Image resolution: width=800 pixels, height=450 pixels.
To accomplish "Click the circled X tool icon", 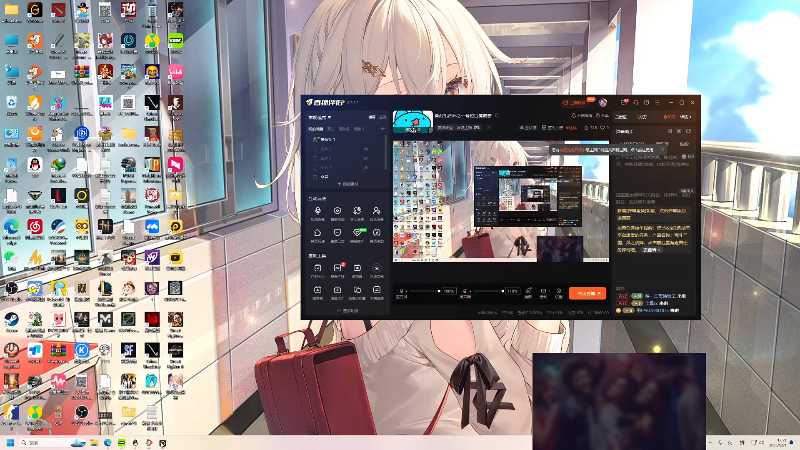I will tap(377, 268).
